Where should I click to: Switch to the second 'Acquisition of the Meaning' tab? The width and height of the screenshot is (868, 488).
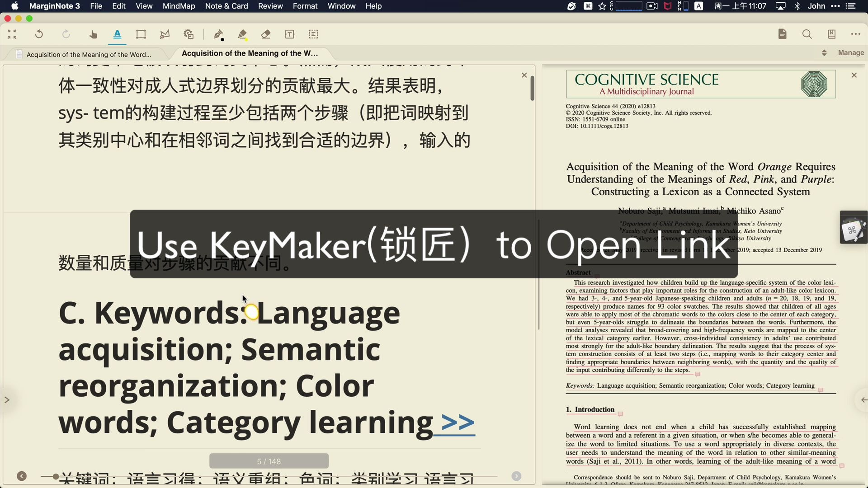click(x=250, y=53)
